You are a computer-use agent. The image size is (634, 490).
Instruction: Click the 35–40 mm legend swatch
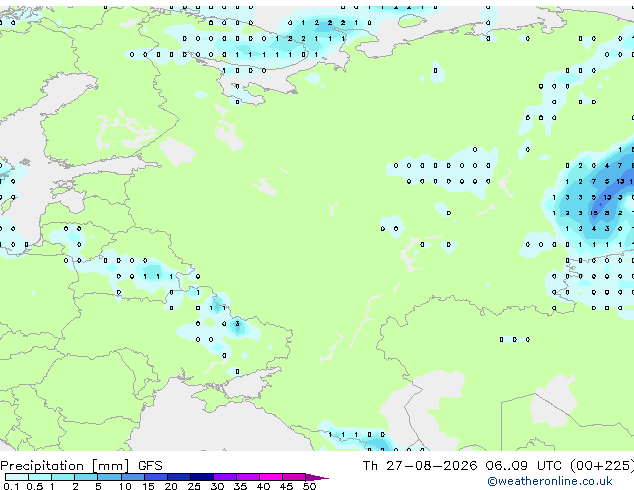click(247, 477)
